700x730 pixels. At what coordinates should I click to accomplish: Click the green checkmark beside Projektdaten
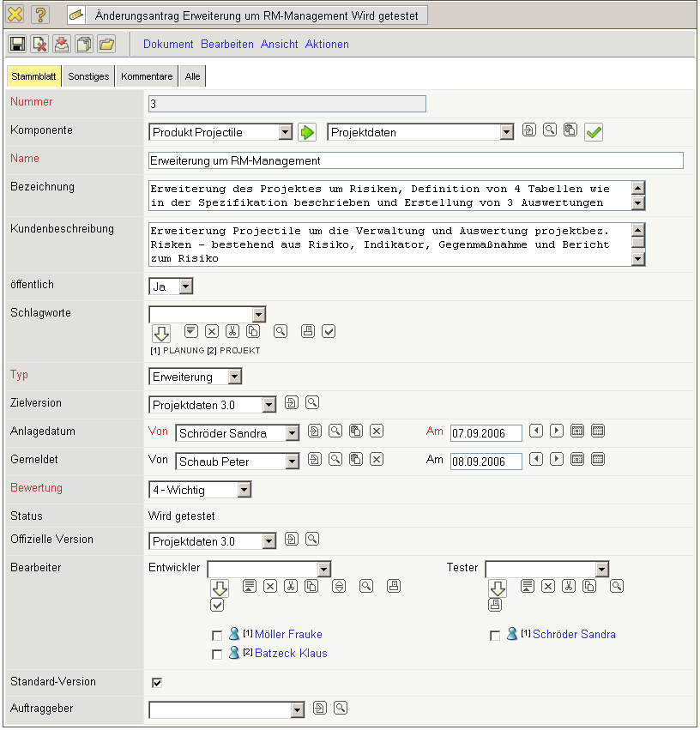(x=594, y=132)
